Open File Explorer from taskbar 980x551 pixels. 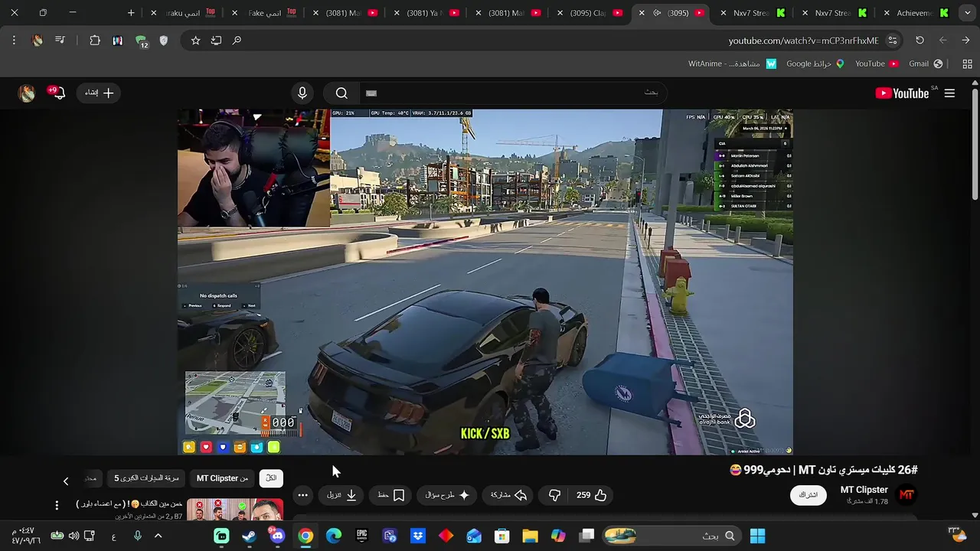530,536
